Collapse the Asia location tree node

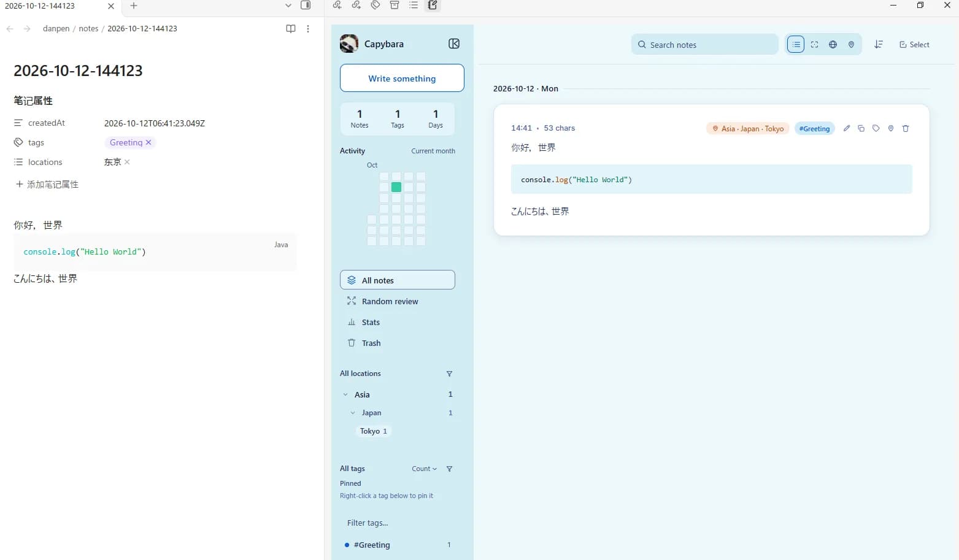point(345,394)
